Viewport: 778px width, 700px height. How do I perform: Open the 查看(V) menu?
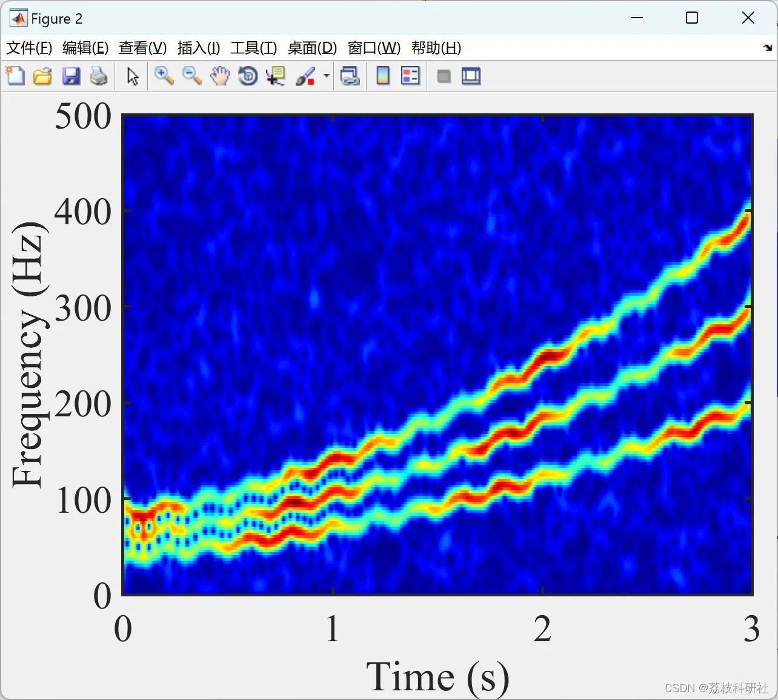142,48
